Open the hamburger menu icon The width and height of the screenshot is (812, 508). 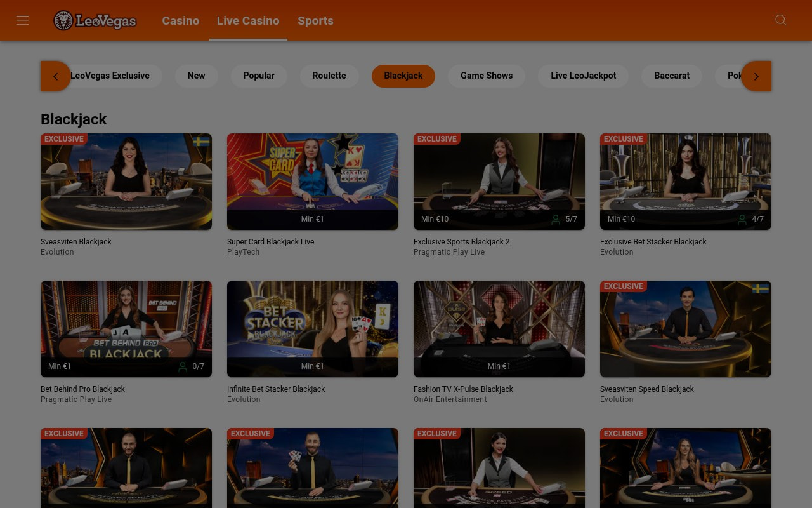pos(23,20)
